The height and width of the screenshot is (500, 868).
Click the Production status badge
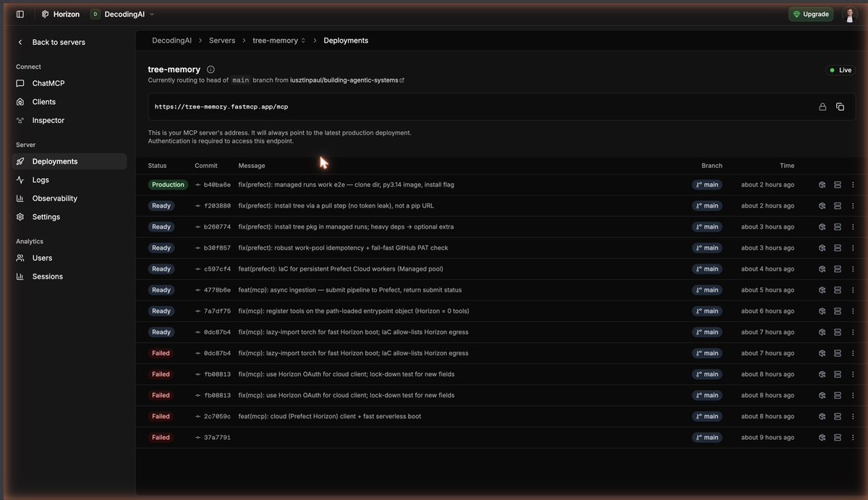tap(168, 185)
